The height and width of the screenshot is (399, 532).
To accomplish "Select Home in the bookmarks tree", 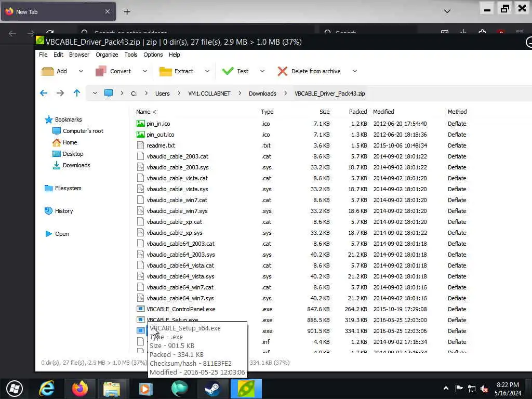I will [70, 142].
